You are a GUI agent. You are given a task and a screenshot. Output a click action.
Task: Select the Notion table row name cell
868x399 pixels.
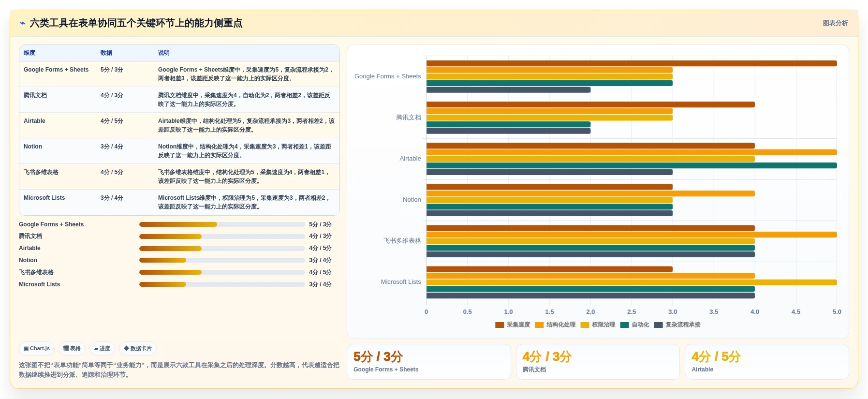(x=33, y=147)
